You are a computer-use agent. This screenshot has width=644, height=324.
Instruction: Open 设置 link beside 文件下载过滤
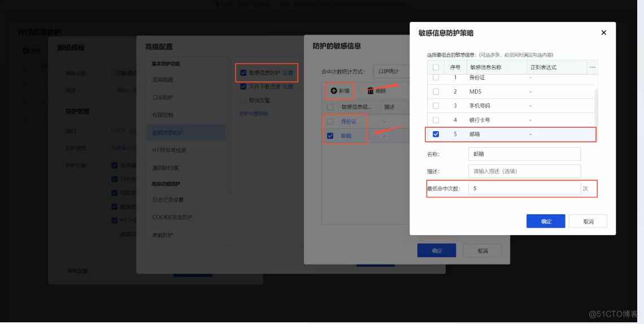pyautogui.click(x=288, y=87)
